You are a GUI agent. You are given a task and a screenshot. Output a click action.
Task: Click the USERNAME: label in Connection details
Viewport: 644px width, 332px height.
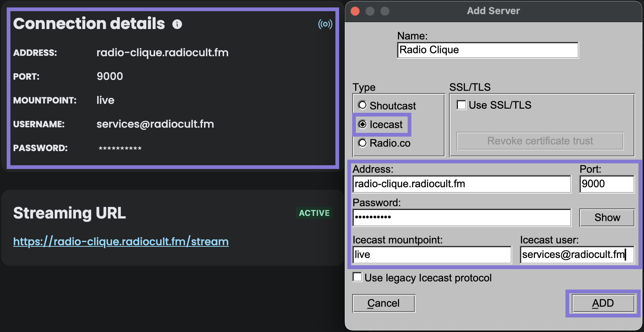[39, 124]
